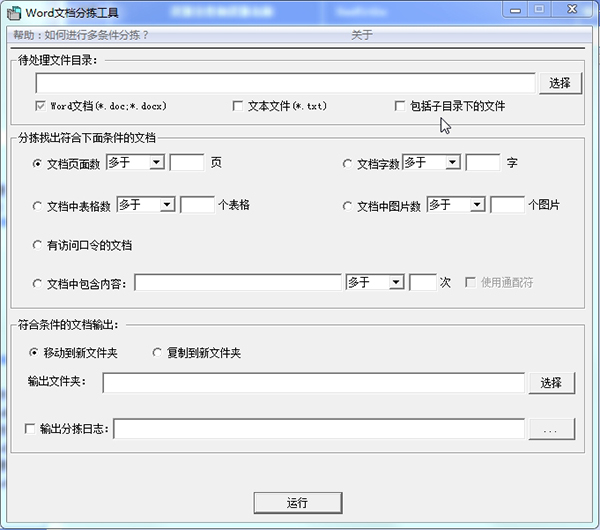Minimize the Word文档分拣工具 window
600x530 pixels.
coord(515,10)
